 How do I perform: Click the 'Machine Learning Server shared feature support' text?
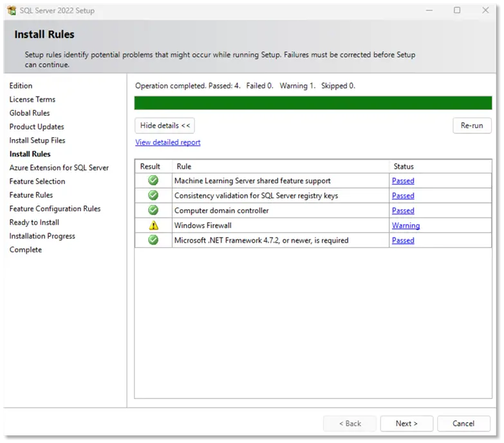(252, 181)
